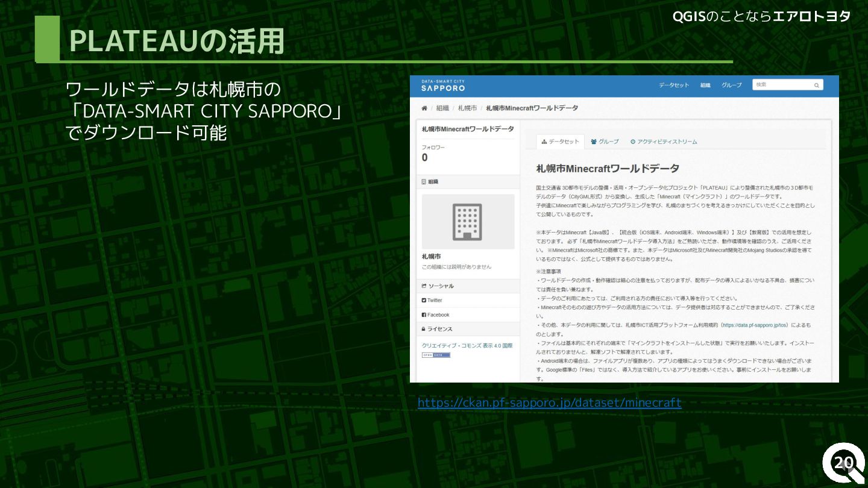Click the QGISのことならエアロトヨタ header text
Image resolution: width=868 pixels, height=488 pixels.
(x=761, y=16)
